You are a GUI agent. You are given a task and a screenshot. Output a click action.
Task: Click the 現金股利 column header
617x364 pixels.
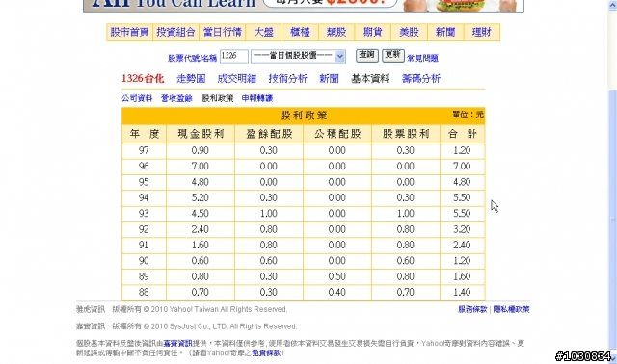click(x=201, y=134)
